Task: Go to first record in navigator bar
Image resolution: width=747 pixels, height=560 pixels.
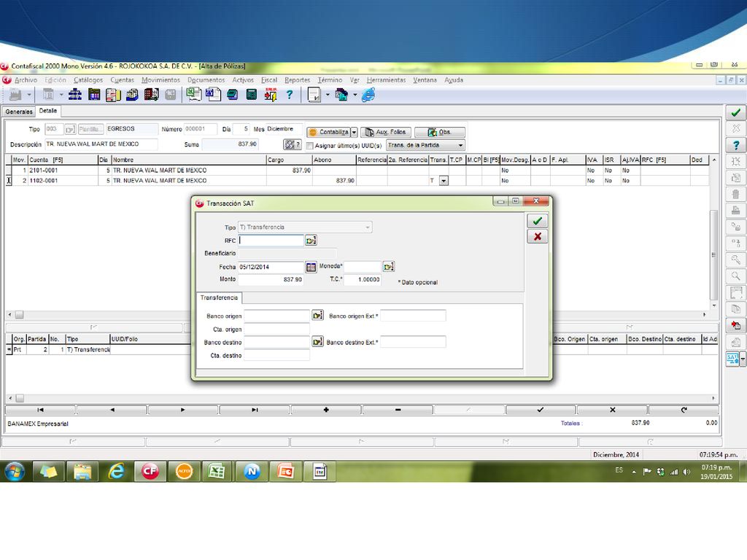Action: coord(41,410)
